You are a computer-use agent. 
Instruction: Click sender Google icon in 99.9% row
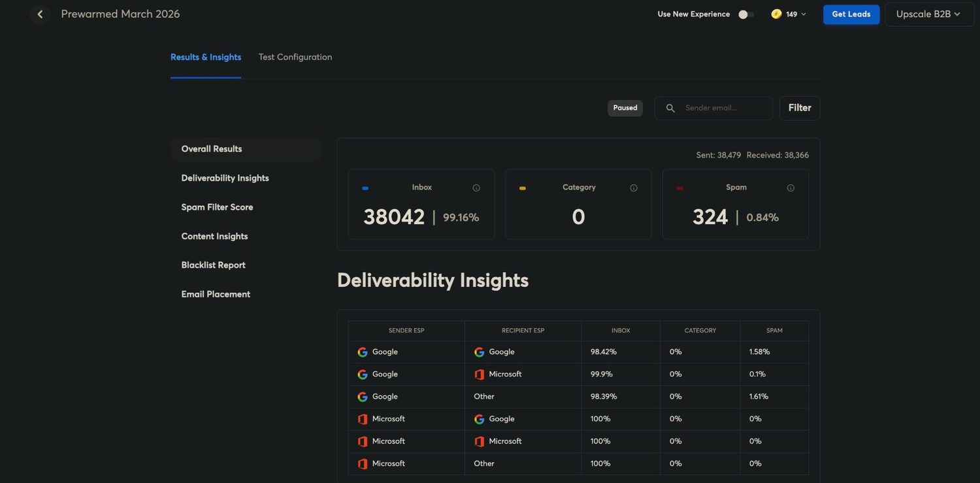363,375
